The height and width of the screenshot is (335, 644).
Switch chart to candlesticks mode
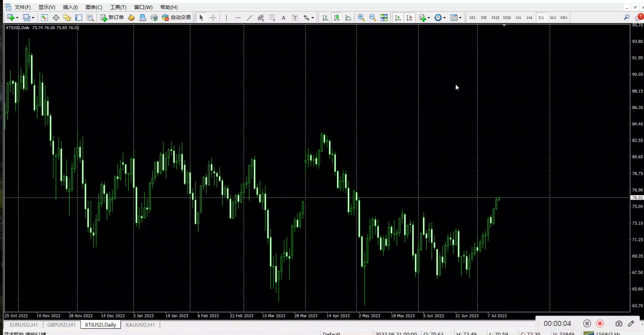(336, 18)
